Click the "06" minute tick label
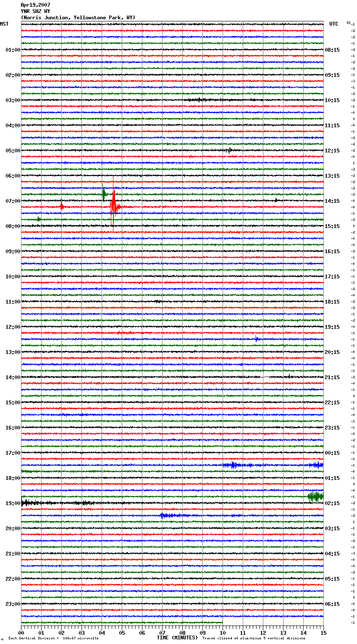The height and width of the screenshot is (644, 357). coord(142,633)
